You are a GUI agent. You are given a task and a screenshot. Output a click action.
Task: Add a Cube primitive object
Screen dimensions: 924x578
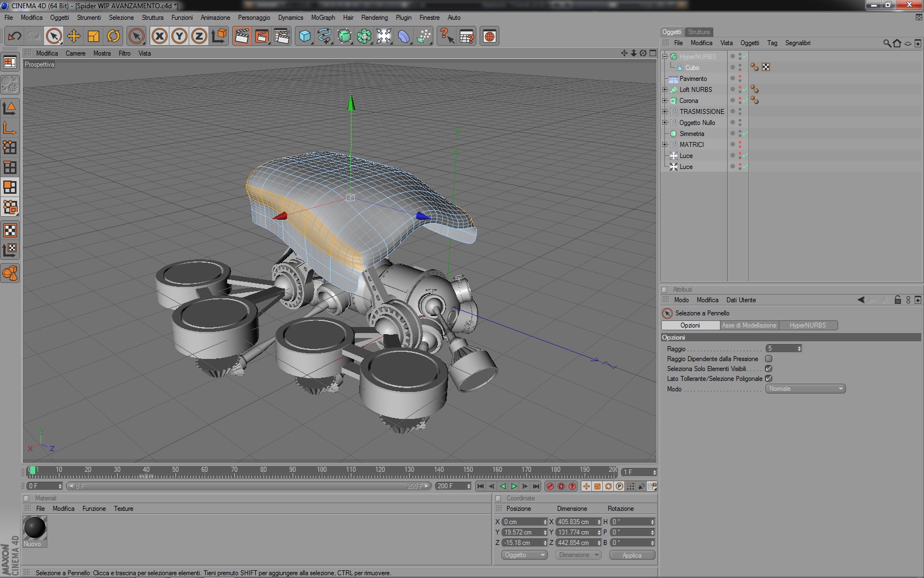305,36
